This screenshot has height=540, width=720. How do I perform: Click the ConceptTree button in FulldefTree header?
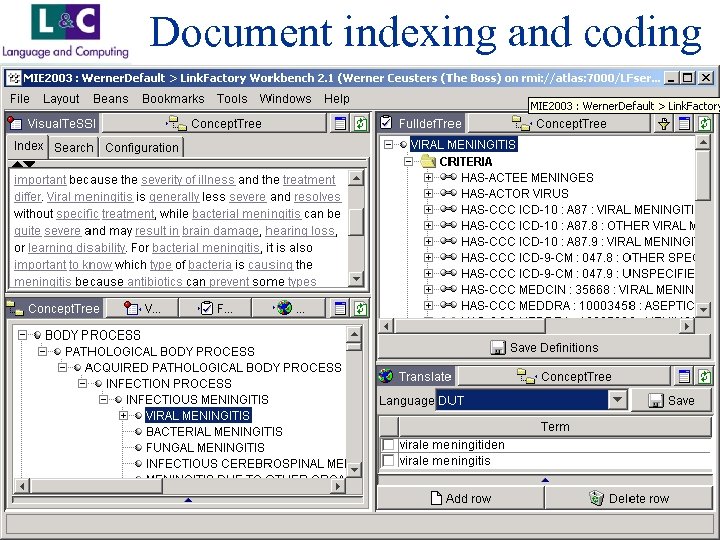coord(559,124)
